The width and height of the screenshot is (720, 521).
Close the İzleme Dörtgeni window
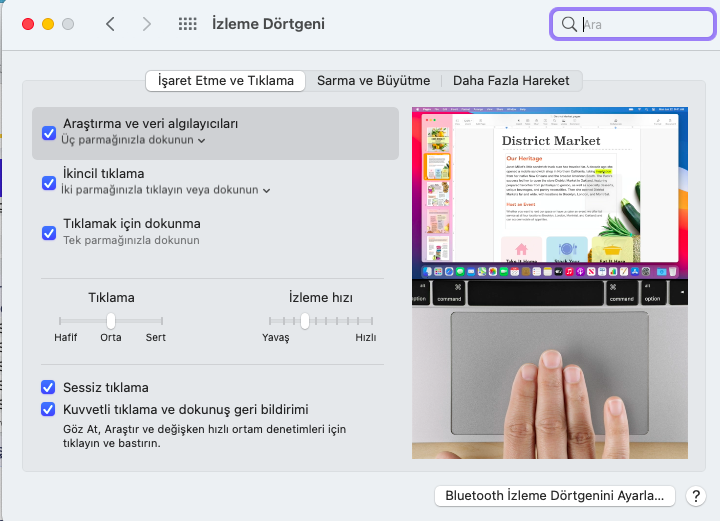tap(27, 24)
